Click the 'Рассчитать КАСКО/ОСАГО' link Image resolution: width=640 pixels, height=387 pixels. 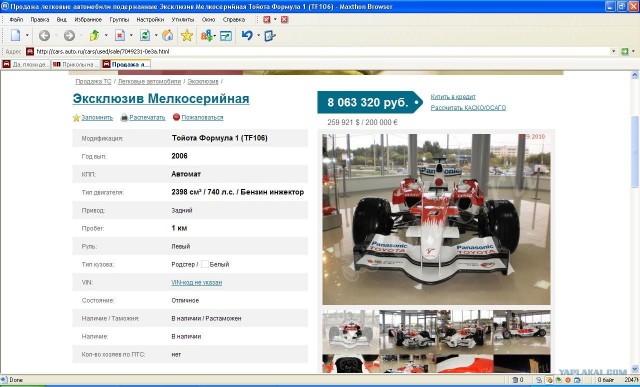click(x=468, y=108)
